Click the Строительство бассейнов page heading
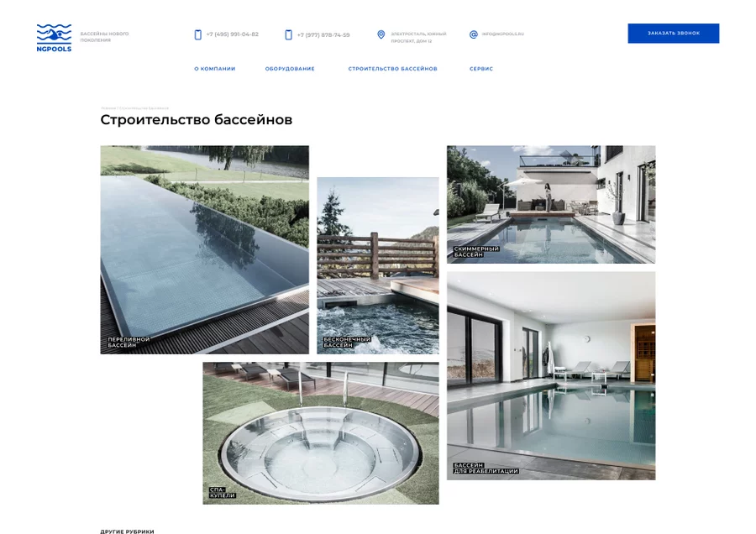756x534 pixels. pyautogui.click(x=197, y=119)
